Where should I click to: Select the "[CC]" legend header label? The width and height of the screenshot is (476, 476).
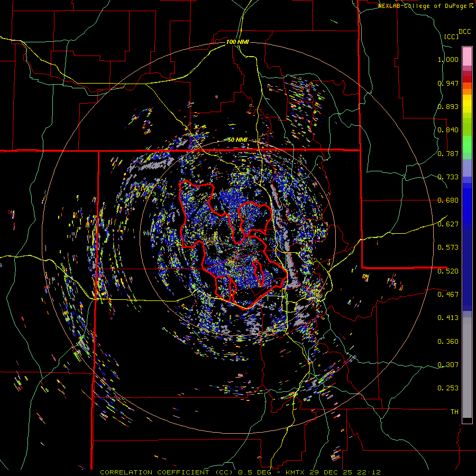pos(451,36)
